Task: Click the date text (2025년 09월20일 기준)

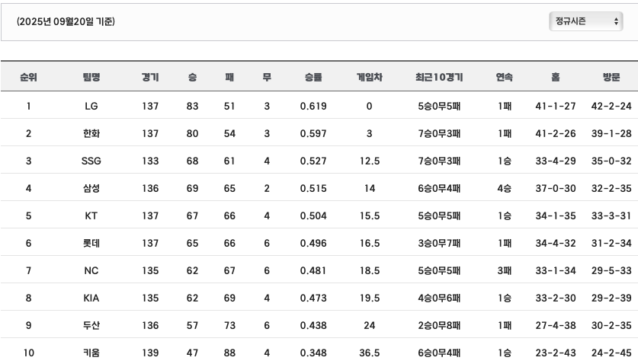Action: pyautogui.click(x=66, y=21)
